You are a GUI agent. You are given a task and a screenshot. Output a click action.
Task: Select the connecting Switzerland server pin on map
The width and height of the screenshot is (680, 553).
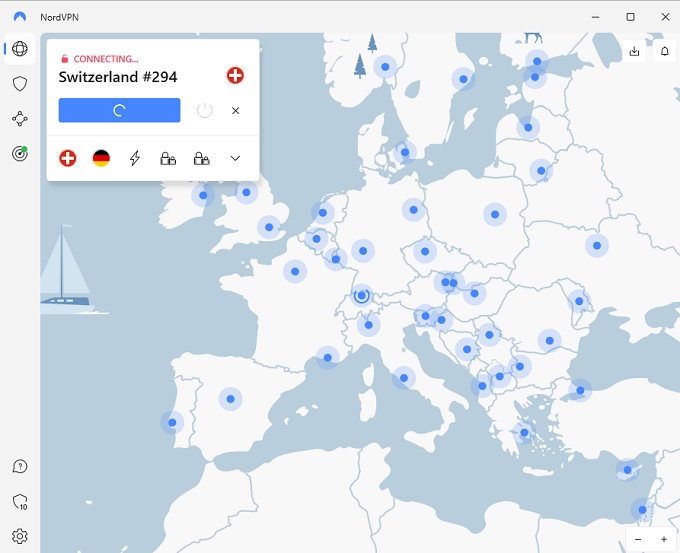click(362, 296)
